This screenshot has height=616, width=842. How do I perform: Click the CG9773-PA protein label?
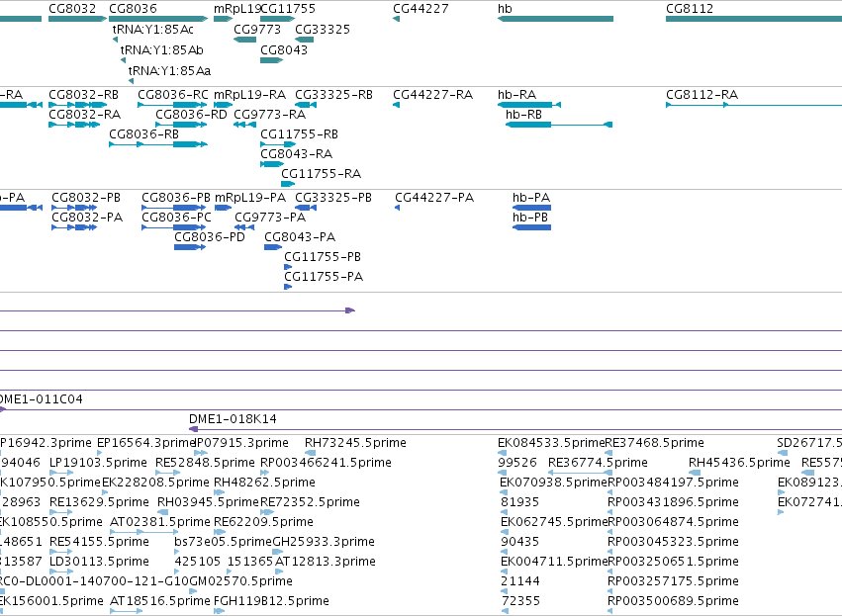pyautogui.click(x=270, y=218)
